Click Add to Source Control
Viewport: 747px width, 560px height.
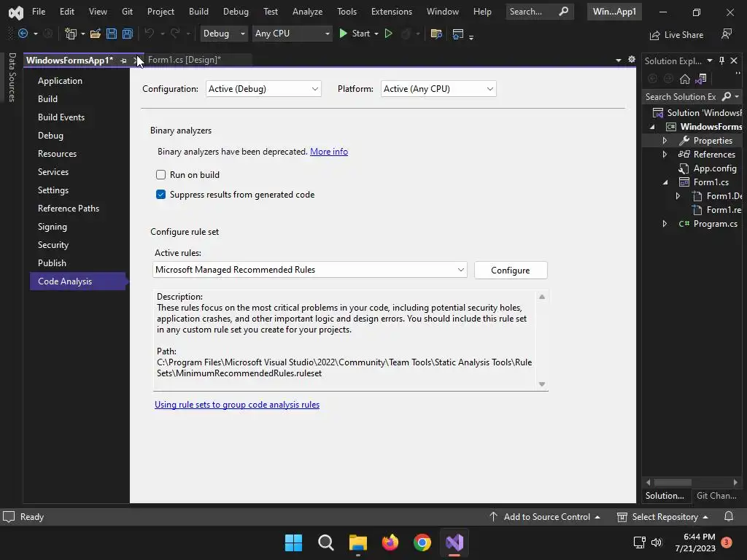(x=544, y=517)
